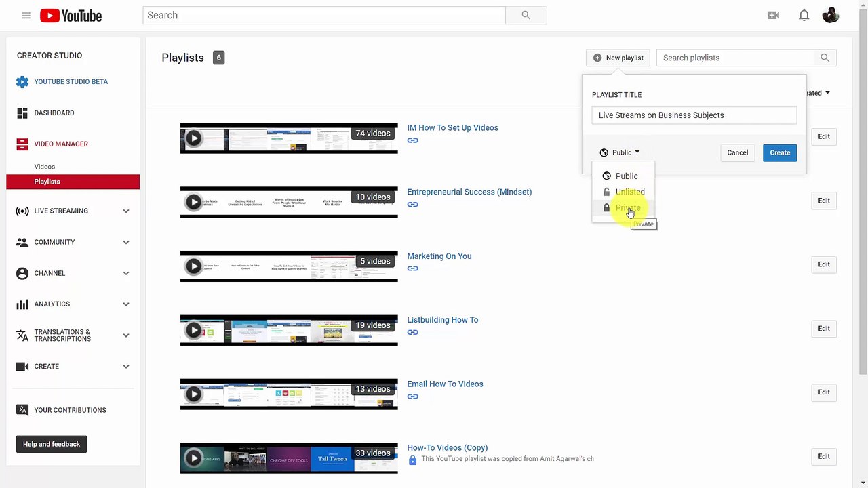This screenshot has height=488, width=868.
Task: Click the Translations & Transcriptions icon
Action: [x=22, y=335]
